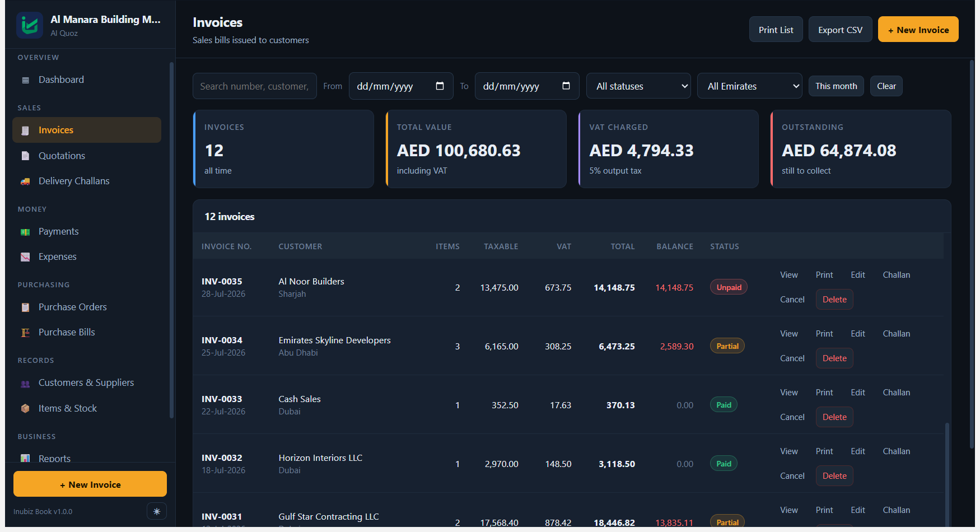Click the Quotations page icon
The width and height of the screenshot is (980, 532).
25,156
